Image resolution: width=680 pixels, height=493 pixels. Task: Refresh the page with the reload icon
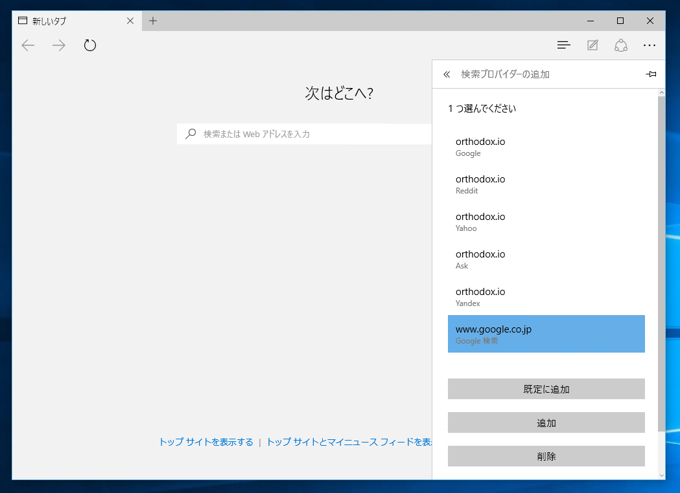(x=90, y=45)
